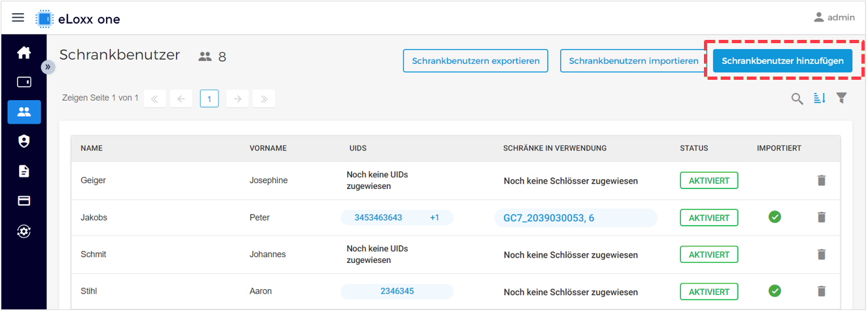Expand the sidebar with double-chevron
The width and height of the screenshot is (868, 312).
click(48, 67)
